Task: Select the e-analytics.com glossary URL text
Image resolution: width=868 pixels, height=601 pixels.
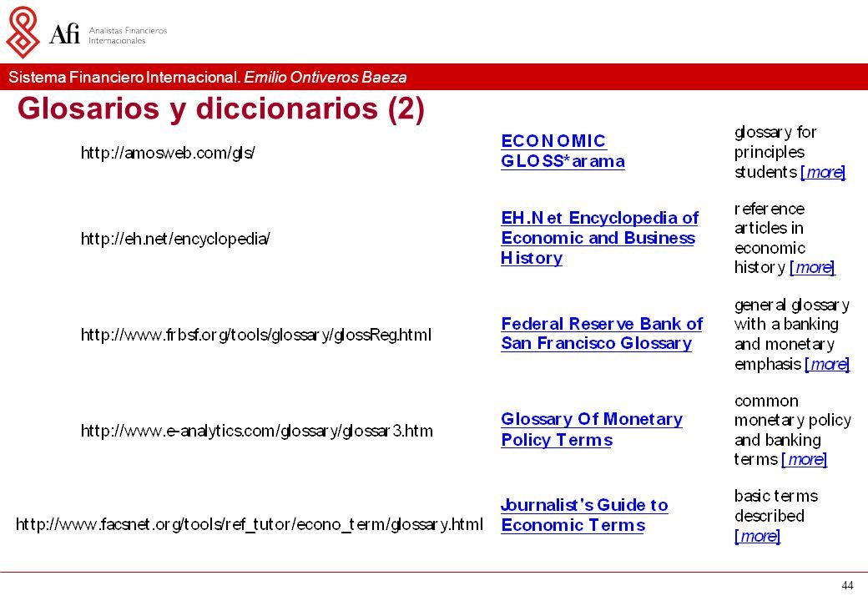Action: (257, 431)
